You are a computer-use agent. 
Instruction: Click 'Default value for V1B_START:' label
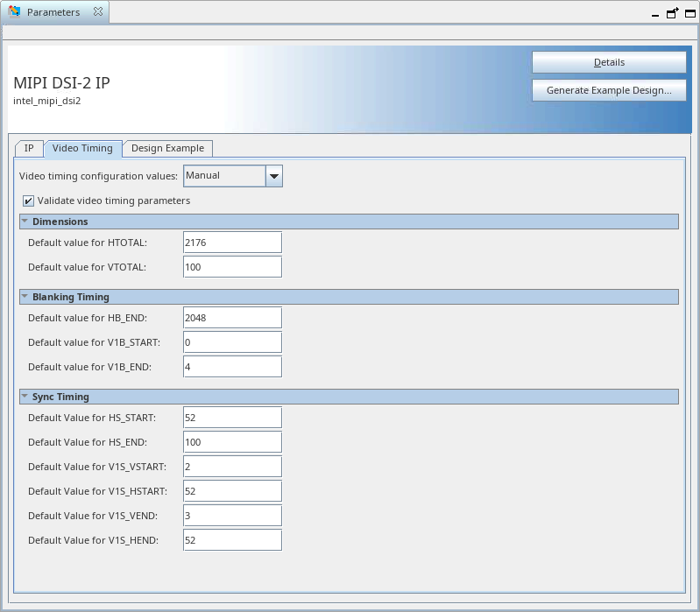[95, 342]
